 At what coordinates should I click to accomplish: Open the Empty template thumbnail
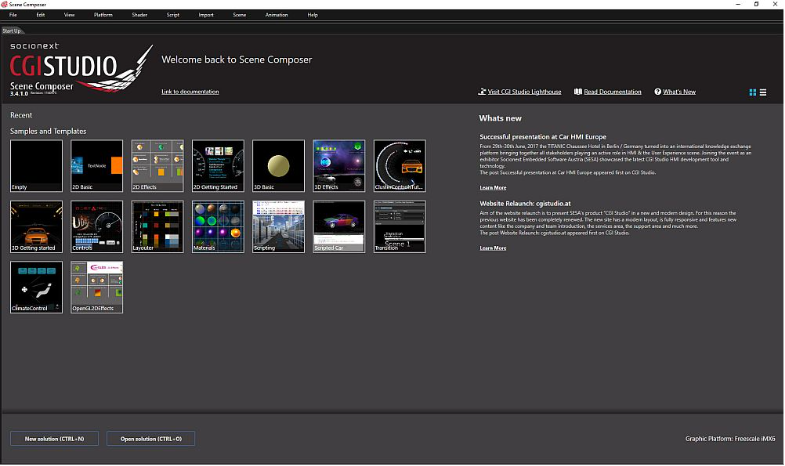(37, 166)
